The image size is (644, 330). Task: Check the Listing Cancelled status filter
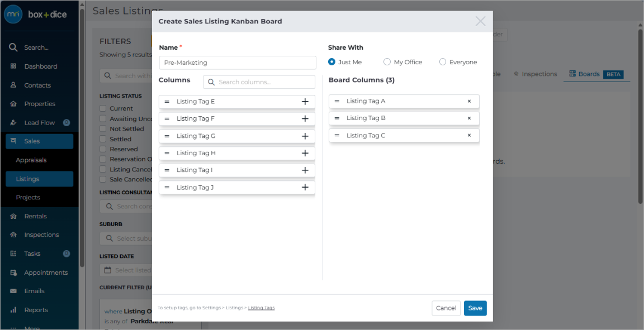[103, 169]
